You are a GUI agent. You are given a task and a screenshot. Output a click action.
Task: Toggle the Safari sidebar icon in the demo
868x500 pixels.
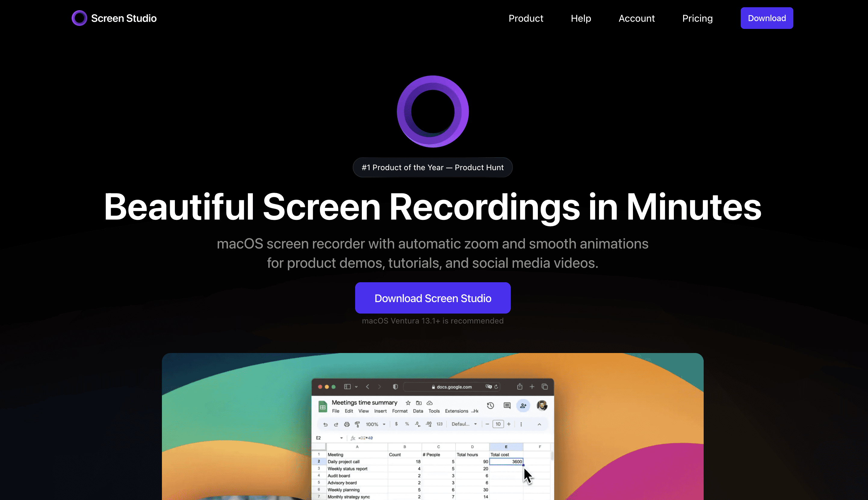tap(347, 387)
